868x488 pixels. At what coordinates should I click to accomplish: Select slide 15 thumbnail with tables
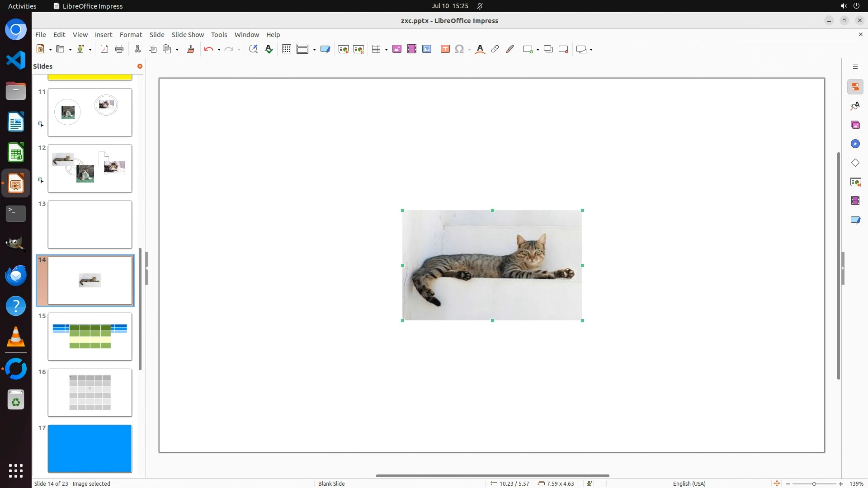pos(90,337)
